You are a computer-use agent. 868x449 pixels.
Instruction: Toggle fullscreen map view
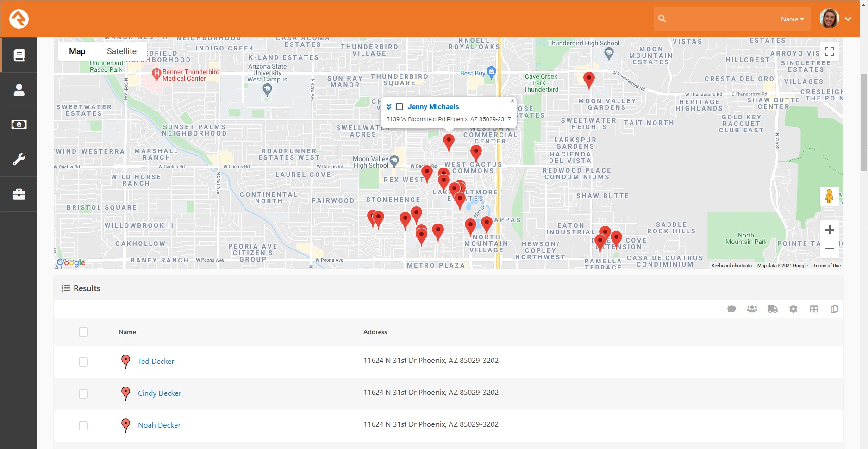pos(830,51)
